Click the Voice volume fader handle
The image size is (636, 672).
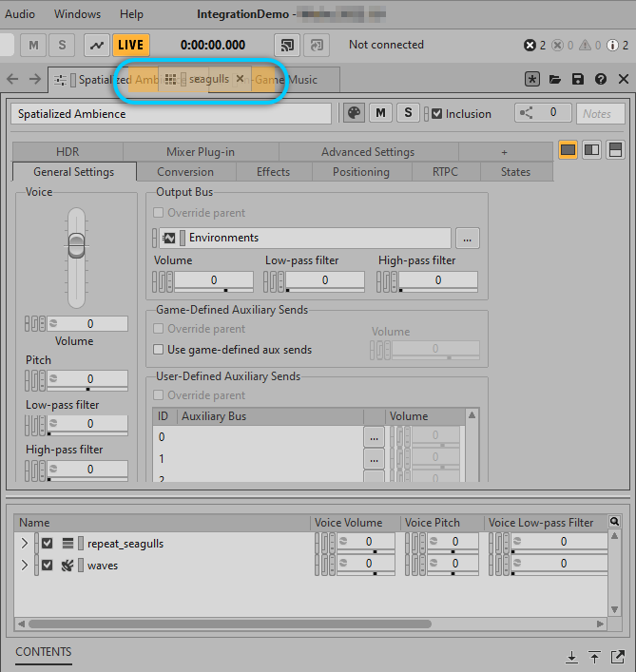[75, 246]
